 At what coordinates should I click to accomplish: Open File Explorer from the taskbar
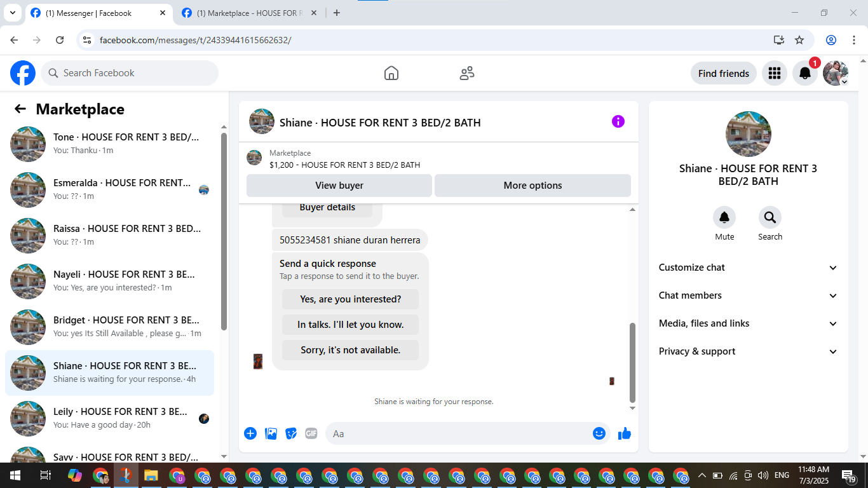pos(151,475)
